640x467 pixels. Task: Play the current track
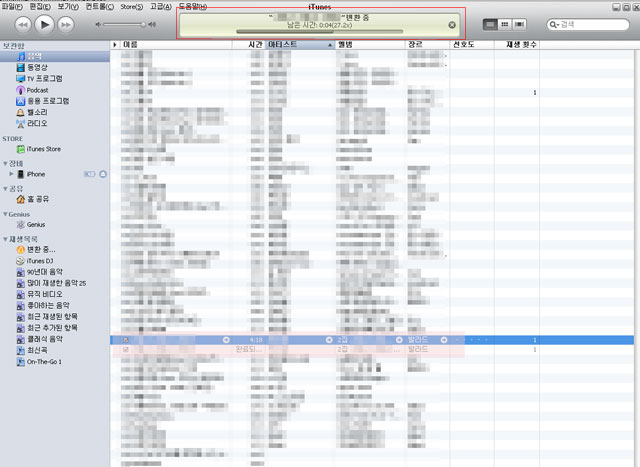(44, 24)
